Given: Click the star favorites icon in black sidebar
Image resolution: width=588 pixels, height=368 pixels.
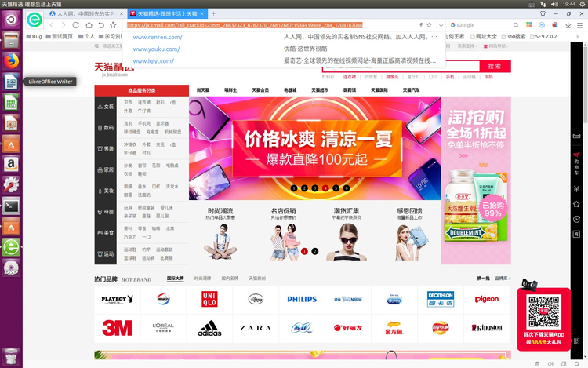Looking at the screenshot, I should (x=577, y=205).
